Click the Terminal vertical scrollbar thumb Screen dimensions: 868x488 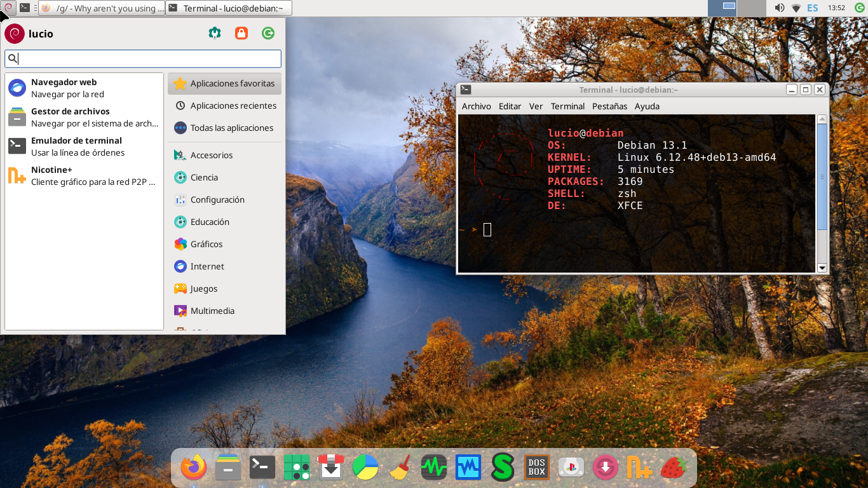click(x=822, y=177)
